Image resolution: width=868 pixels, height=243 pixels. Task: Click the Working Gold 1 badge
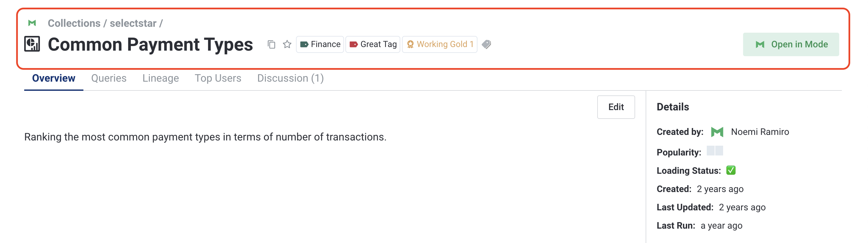click(x=439, y=44)
